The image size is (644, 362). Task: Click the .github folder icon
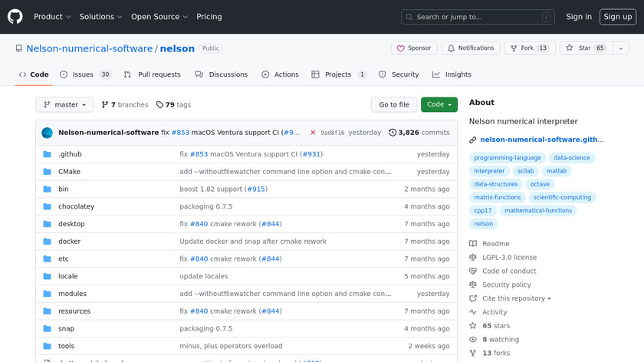click(x=48, y=154)
